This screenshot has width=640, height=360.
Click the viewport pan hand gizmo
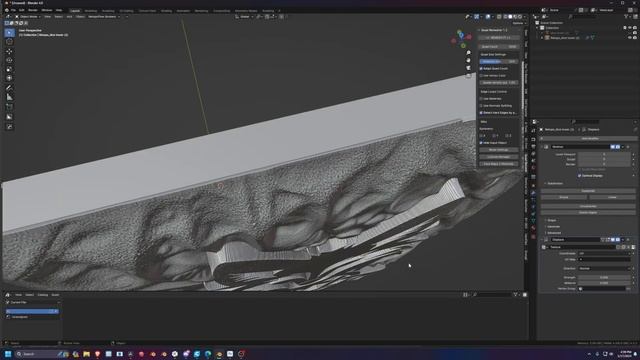[469, 60]
